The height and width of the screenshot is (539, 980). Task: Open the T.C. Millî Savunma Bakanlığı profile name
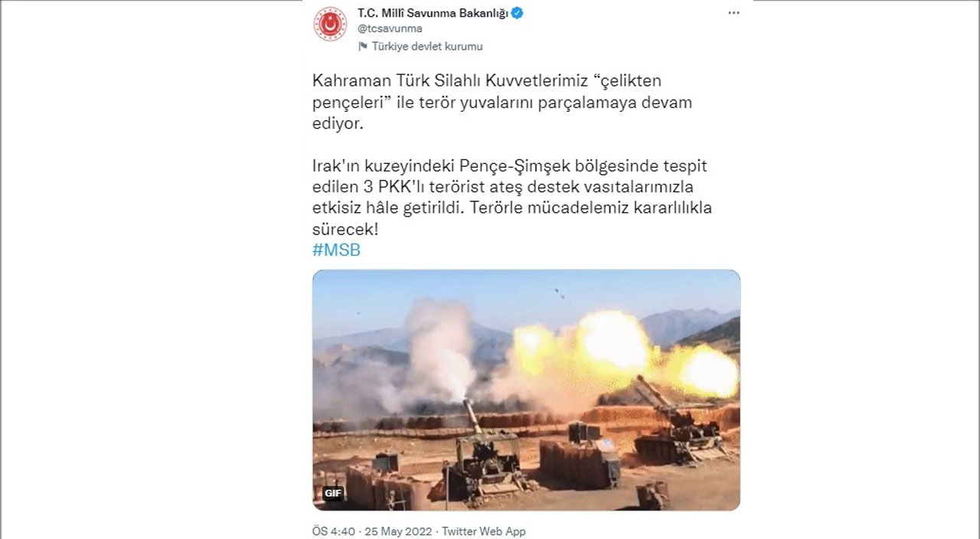(433, 13)
